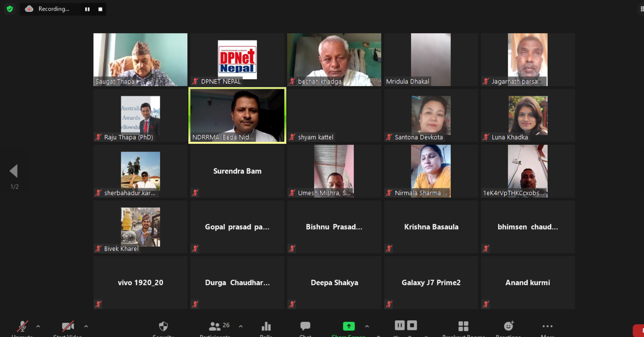The image size is (644, 337).
Task: Expand audio options arrow next to Unmute
Action: [38, 326]
